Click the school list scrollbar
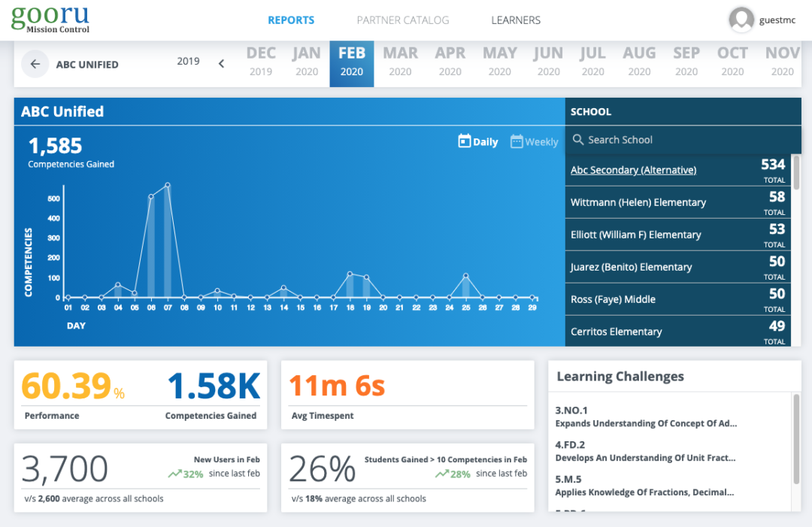 pos(796,172)
